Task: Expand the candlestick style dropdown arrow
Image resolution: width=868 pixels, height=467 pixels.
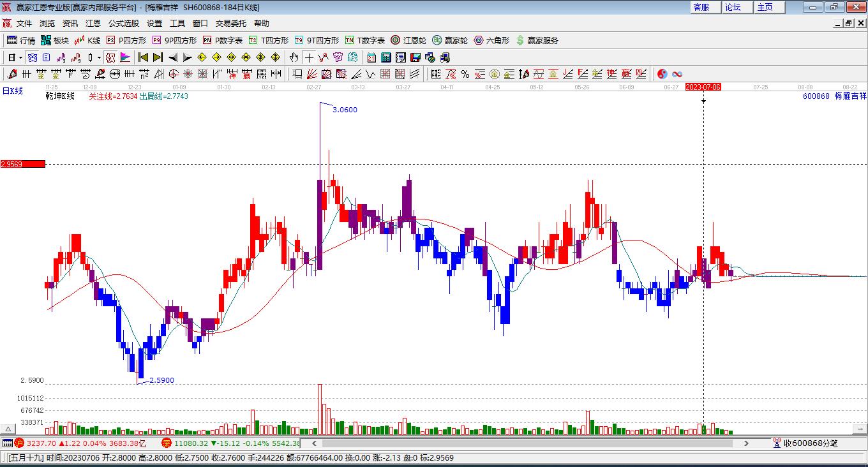Action: click(x=99, y=57)
